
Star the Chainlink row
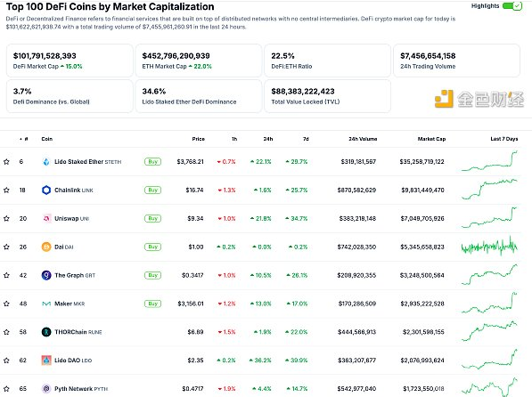pos(6,190)
